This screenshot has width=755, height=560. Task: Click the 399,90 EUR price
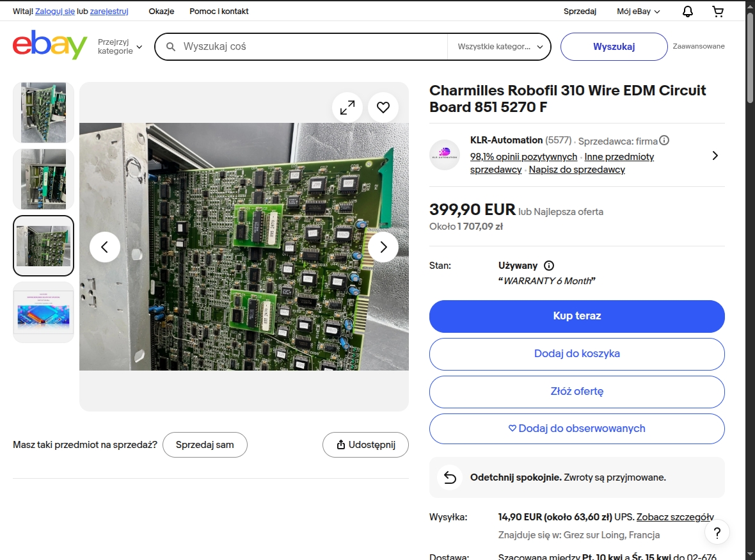click(x=472, y=210)
